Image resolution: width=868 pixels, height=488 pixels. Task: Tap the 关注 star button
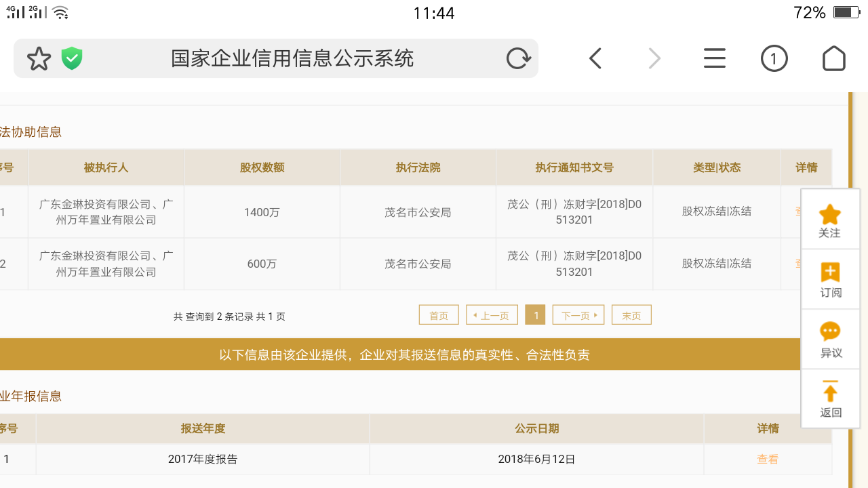pos(830,221)
